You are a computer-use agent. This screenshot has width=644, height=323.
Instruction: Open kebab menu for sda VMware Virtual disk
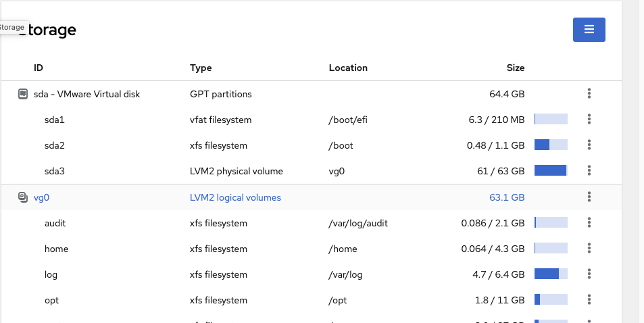589,94
